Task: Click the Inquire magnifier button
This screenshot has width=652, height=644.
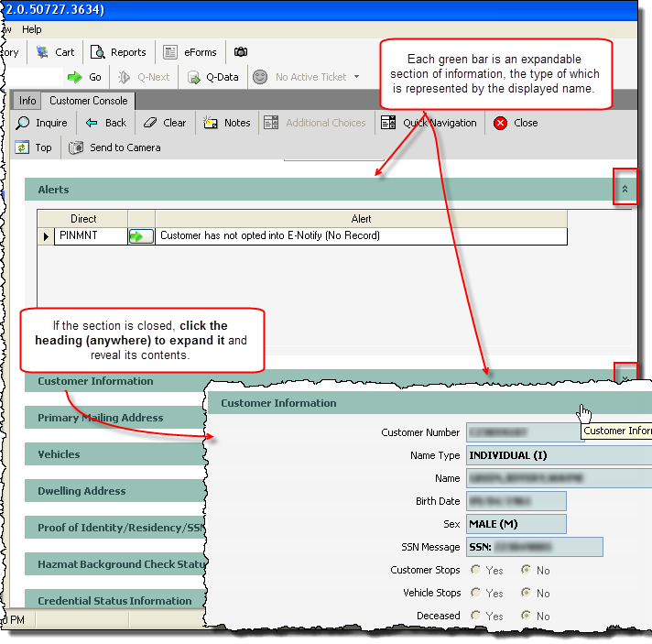Action: (42, 123)
